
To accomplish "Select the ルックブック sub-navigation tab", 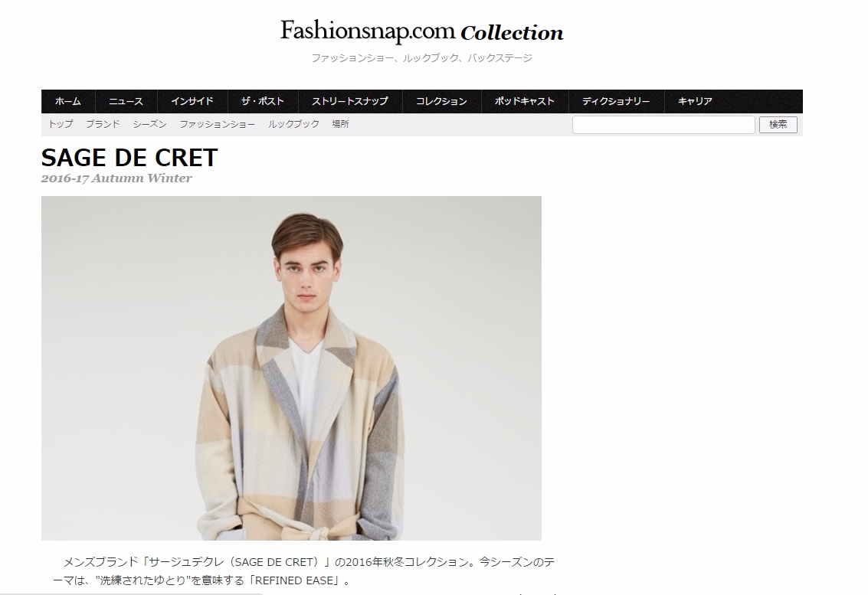I will point(294,124).
